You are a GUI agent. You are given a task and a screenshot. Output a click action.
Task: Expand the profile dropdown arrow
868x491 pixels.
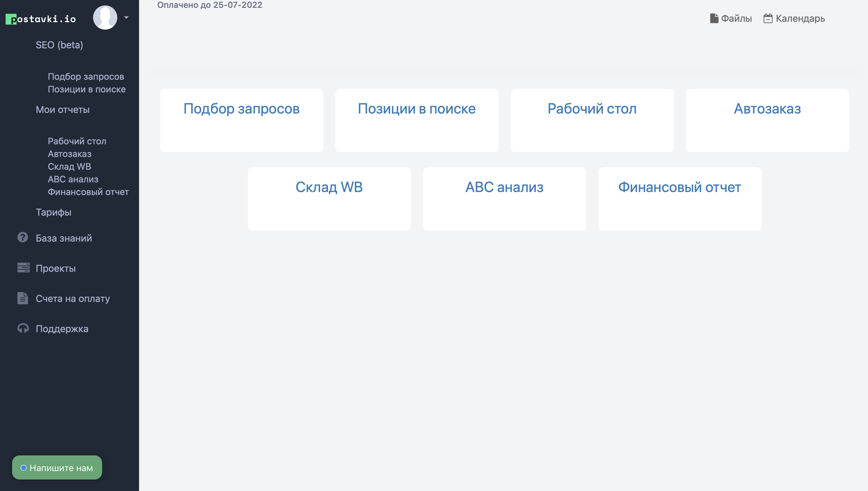pyautogui.click(x=127, y=18)
